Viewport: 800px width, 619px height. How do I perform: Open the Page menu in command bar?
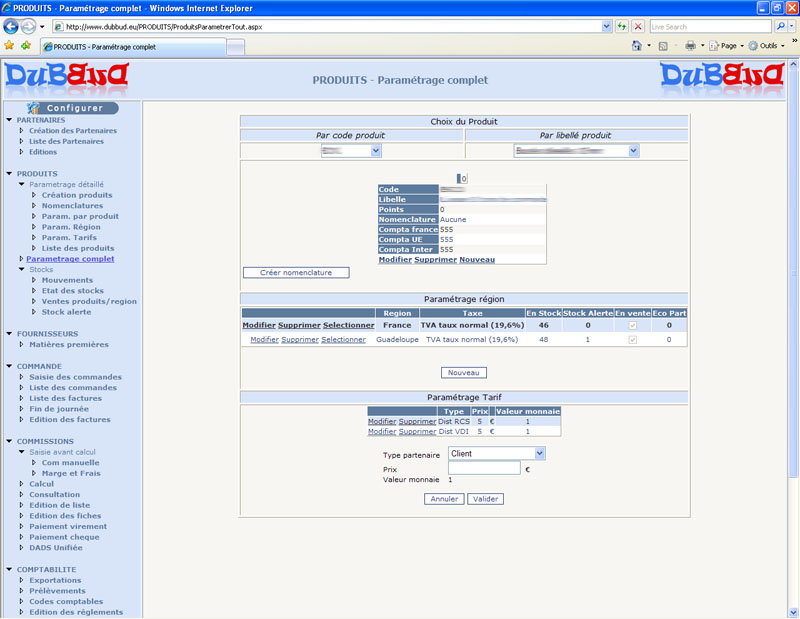point(728,46)
